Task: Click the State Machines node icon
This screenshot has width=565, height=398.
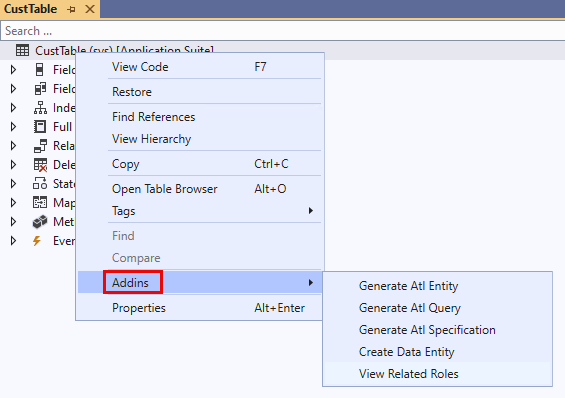Action: pyautogui.click(x=40, y=184)
